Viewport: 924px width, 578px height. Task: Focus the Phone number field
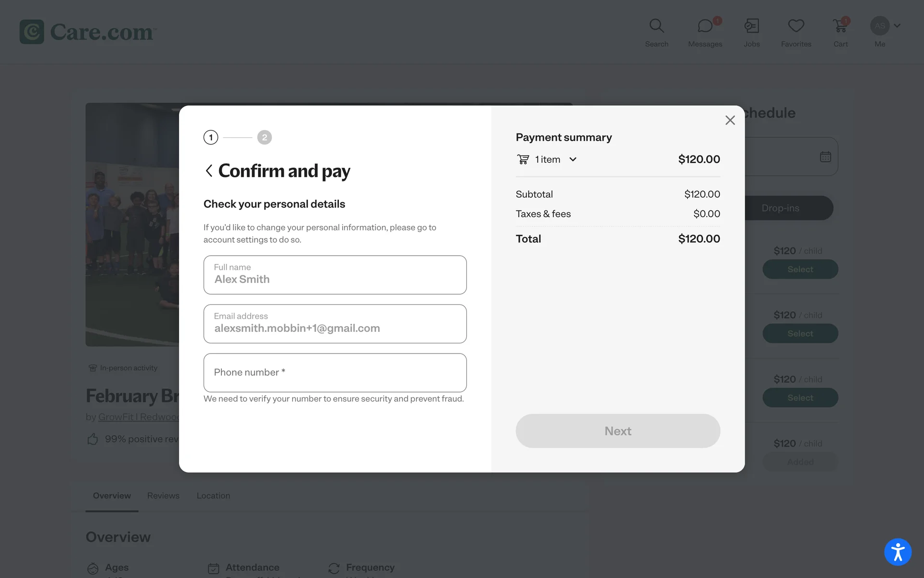coord(335,373)
